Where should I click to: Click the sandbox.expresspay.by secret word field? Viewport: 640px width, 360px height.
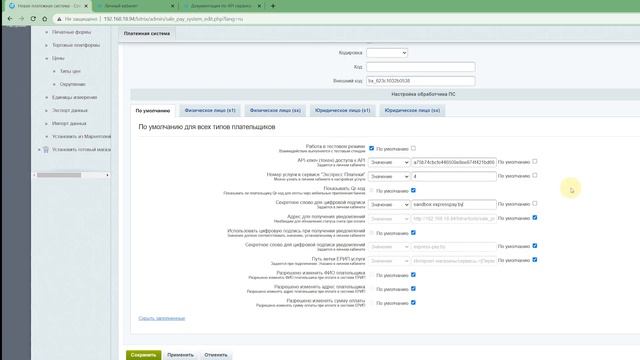pyautogui.click(x=454, y=204)
